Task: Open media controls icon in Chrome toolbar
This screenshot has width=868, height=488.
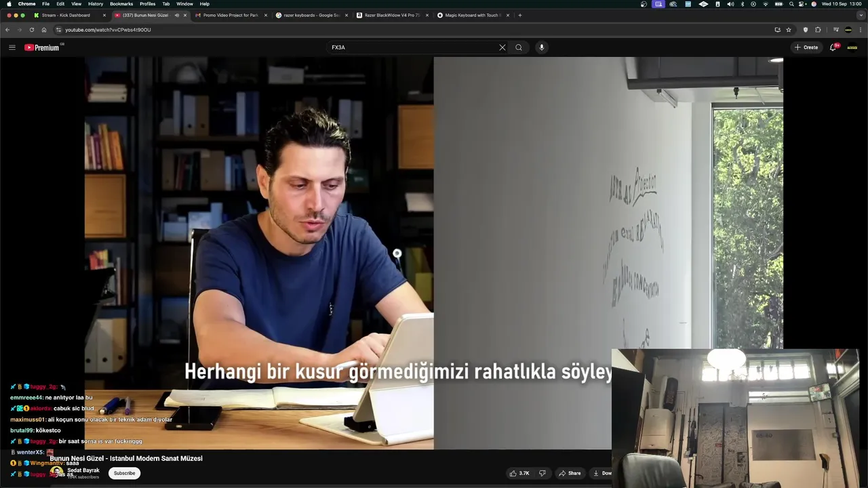Action: (x=836, y=30)
